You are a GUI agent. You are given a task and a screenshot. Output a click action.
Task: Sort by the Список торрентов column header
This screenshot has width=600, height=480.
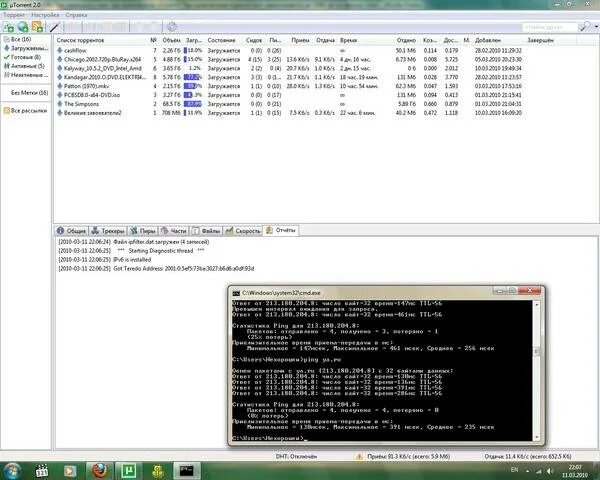click(x=80, y=40)
